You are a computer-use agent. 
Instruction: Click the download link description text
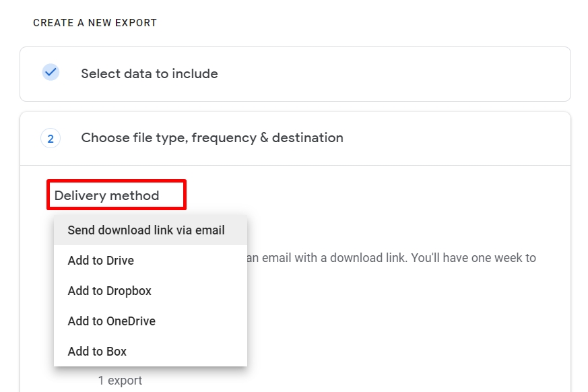pyautogui.click(x=391, y=258)
